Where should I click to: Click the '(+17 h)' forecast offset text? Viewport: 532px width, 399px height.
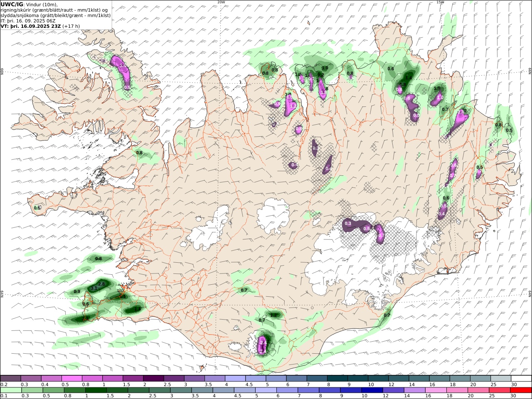click(71, 26)
